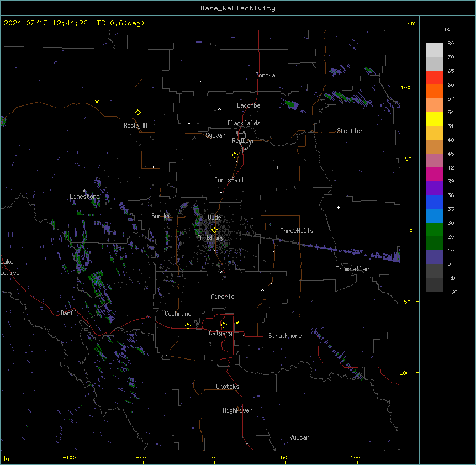Click the Stettler city label
Image resolution: width=476 pixels, height=465 pixels.
tap(350, 131)
